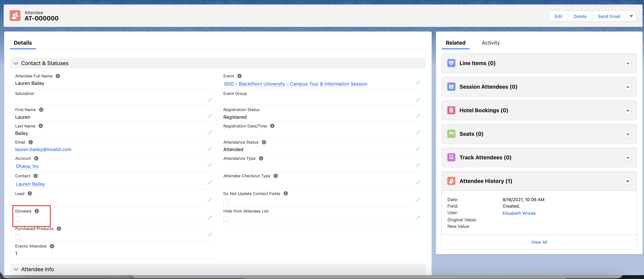Open the Lauren Bailey contact link
644x279 pixels.
point(31,184)
